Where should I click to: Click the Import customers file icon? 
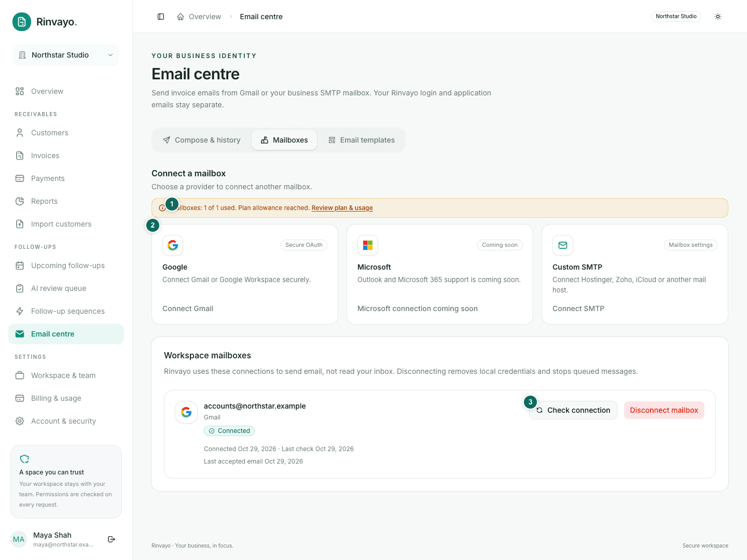point(20,224)
